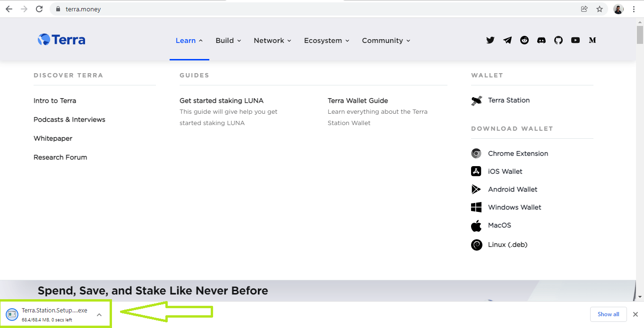Viewport: 644px width, 328px height.
Task: Select the Terra logo in the header
Action: 61,40
